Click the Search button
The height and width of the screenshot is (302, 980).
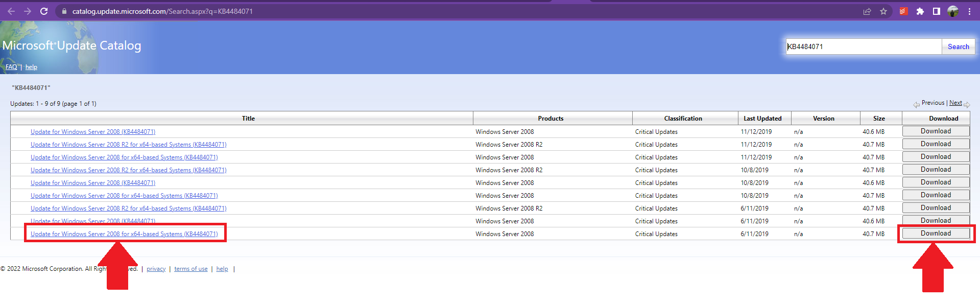pyautogui.click(x=959, y=47)
